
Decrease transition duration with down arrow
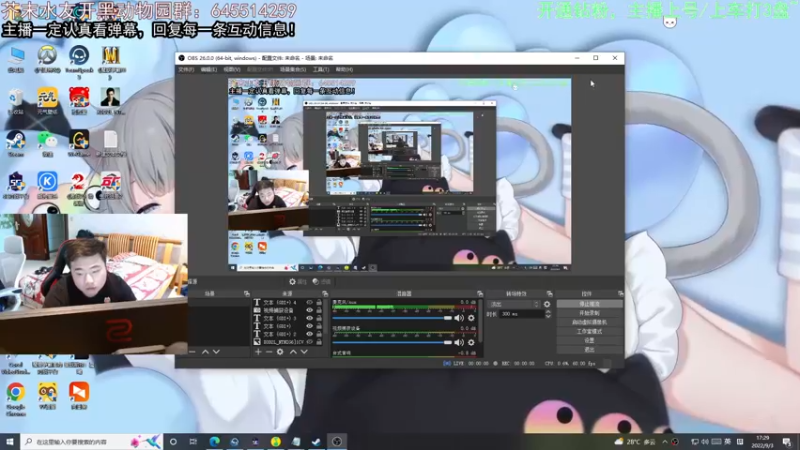548,316
